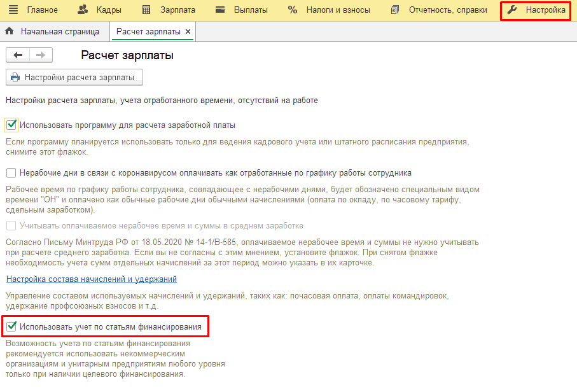
Task: Go back with the left arrow button
Action: [18, 55]
